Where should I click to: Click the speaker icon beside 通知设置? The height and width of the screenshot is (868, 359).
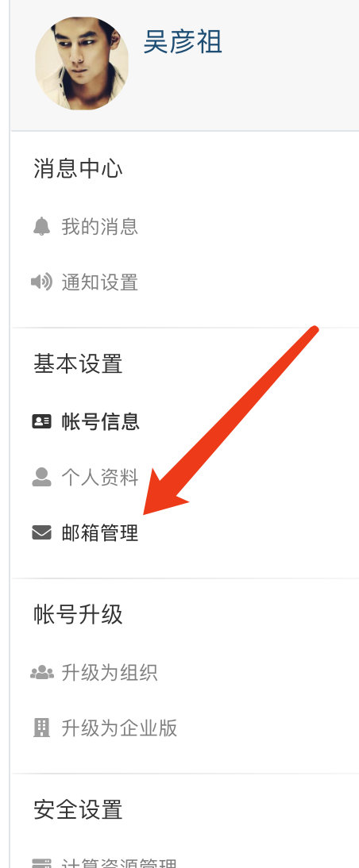[41, 282]
